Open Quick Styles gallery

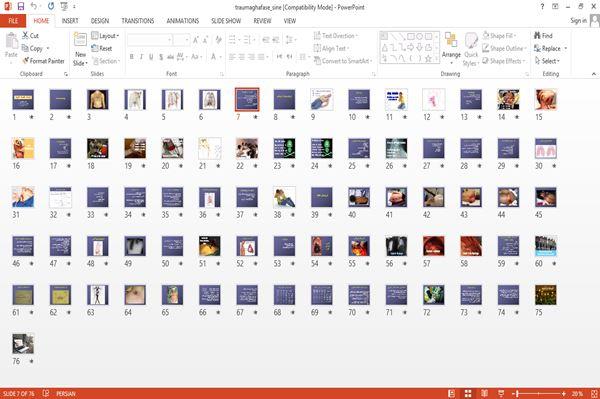click(471, 49)
